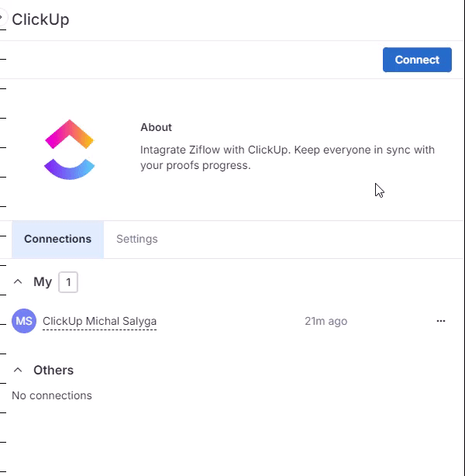Open the Settings tab
Image resolution: width=465 pixels, height=476 pixels.
click(x=136, y=239)
